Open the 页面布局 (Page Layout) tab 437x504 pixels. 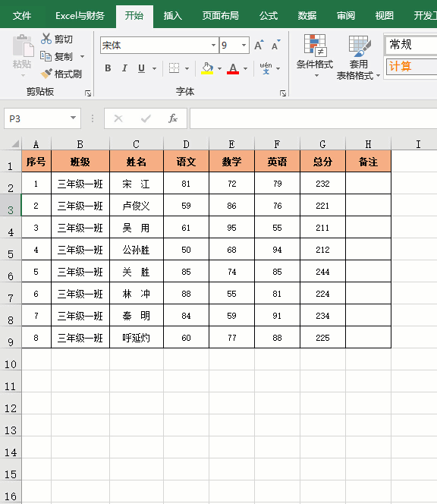pos(221,15)
